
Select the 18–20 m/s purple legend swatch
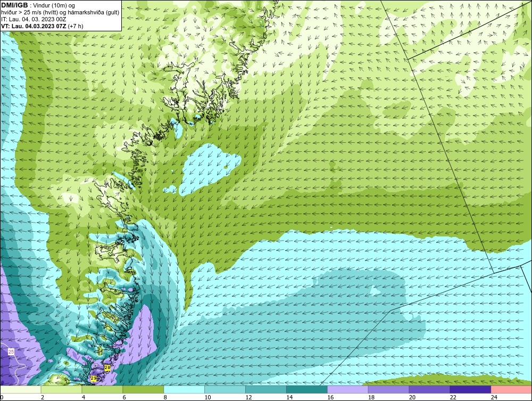coord(388,389)
